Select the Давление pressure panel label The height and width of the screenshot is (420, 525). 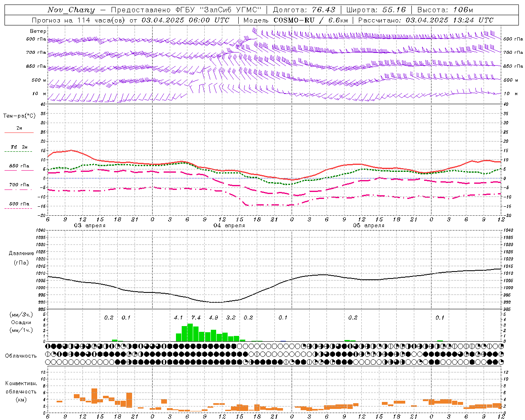[x=21, y=253]
